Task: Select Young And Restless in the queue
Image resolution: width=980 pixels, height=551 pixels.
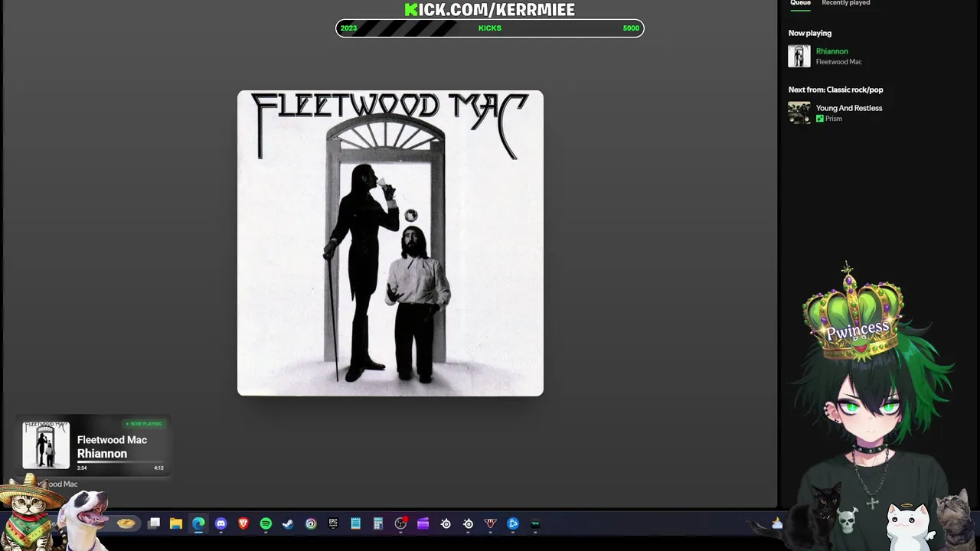Action: point(849,108)
